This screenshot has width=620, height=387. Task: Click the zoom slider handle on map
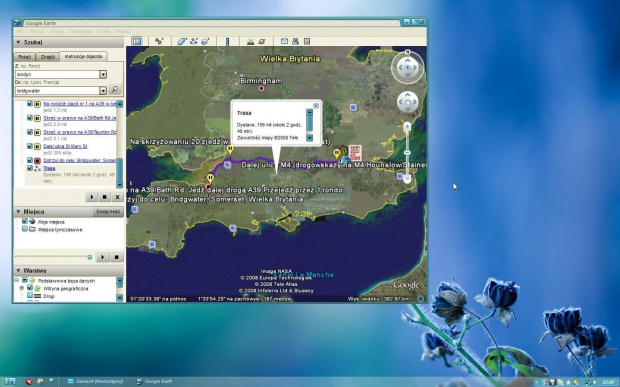click(407, 153)
